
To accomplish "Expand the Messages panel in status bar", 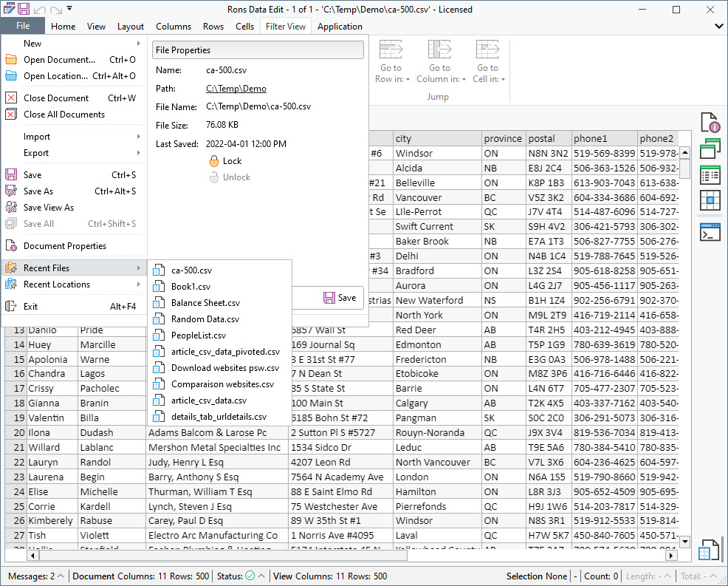I will point(35,576).
